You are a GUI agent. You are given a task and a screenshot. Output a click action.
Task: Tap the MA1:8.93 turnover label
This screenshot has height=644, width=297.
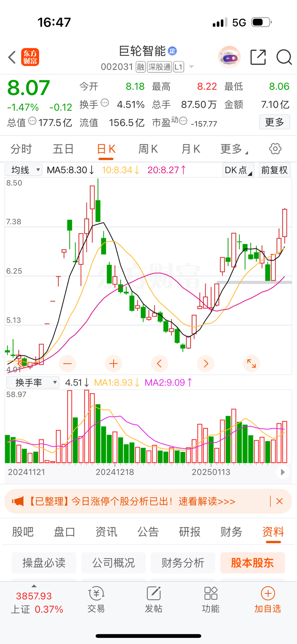117,383
